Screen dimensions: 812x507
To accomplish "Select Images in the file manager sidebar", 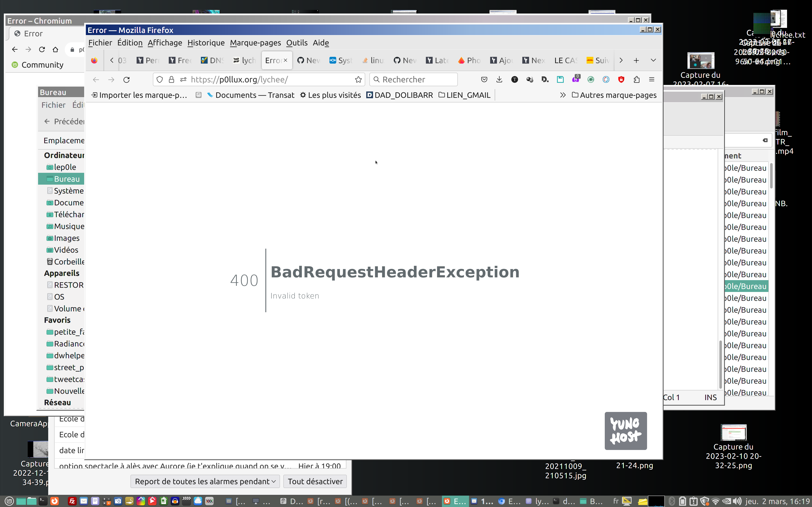I will [66, 238].
